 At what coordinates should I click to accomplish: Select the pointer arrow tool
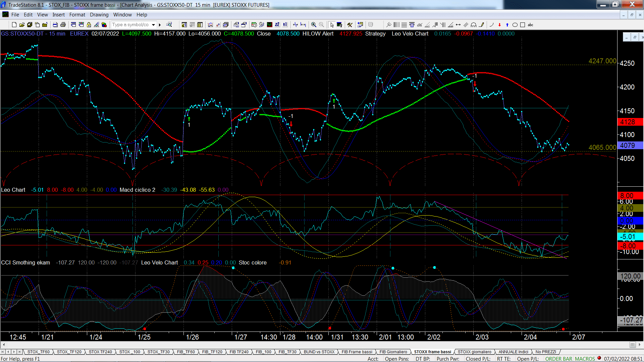[x=332, y=25]
